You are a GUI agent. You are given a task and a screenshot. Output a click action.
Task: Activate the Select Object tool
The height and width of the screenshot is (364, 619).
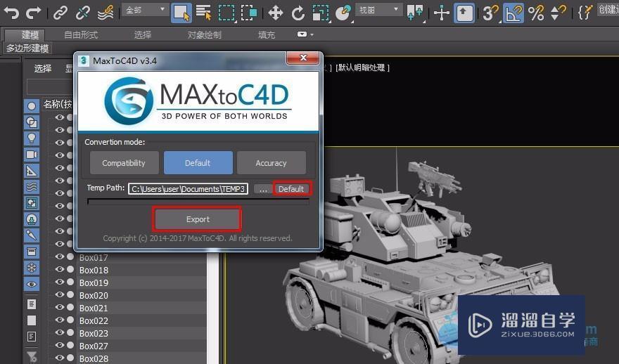pyautogui.click(x=181, y=13)
